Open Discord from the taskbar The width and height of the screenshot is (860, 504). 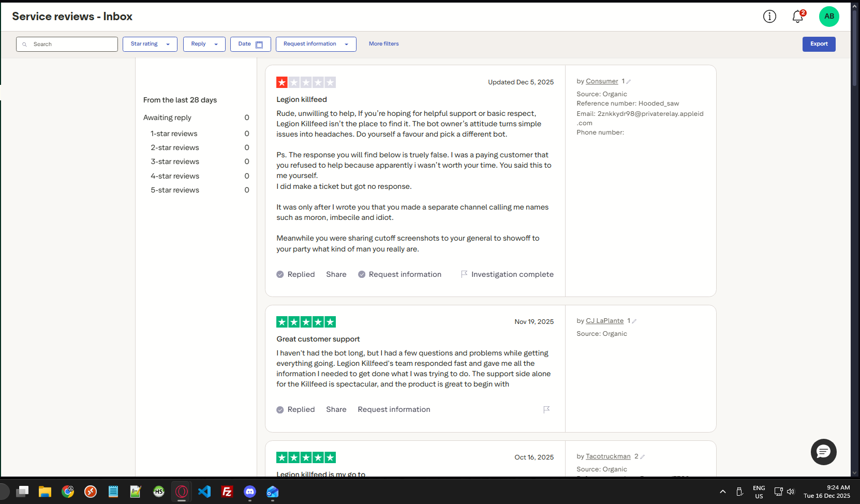(250, 492)
